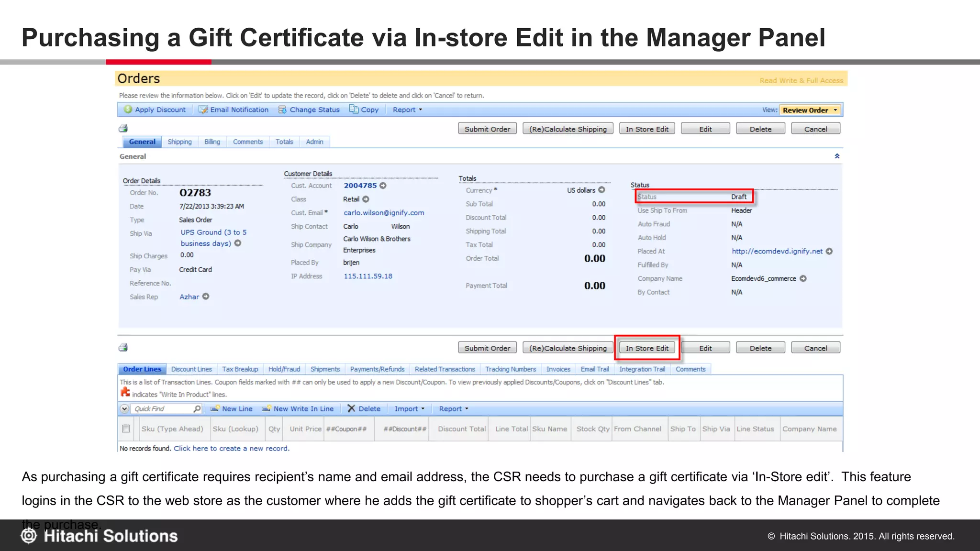The width and height of the screenshot is (980, 551).
Task: Click the printer icon above Order Lines
Action: pyautogui.click(x=123, y=347)
